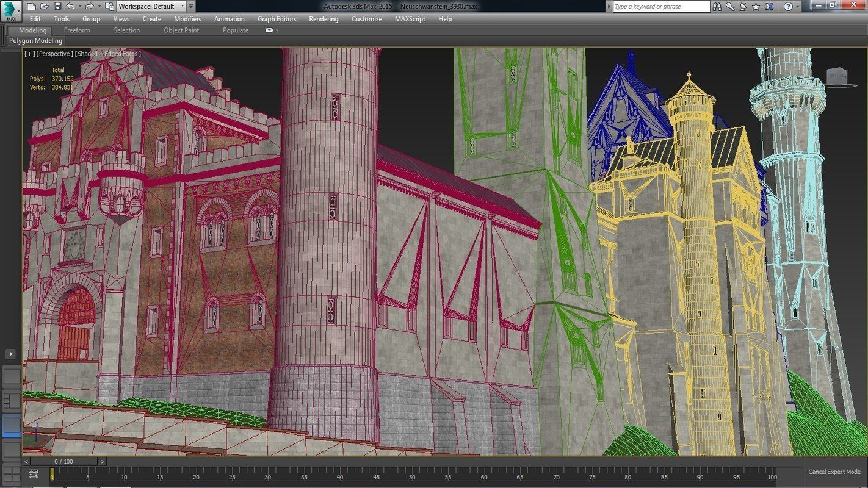Click the [+] viewport general label menu
The height and width of the screenshot is (488, 868).
pyautogui.click(x=29, y=54)
